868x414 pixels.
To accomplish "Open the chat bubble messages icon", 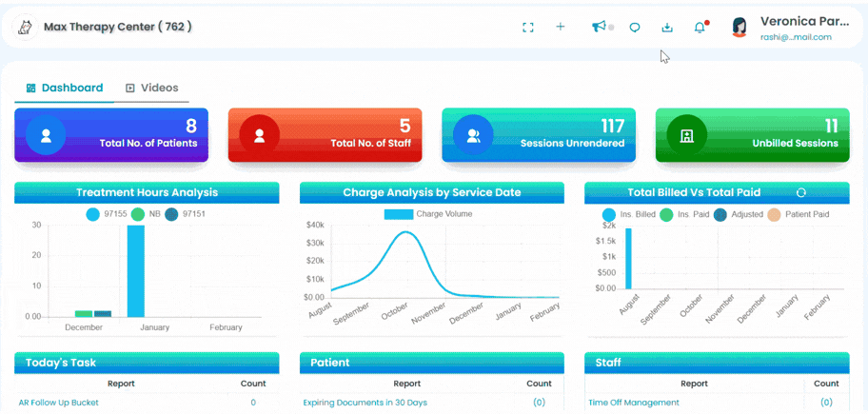I will click(x=635, y=27).
